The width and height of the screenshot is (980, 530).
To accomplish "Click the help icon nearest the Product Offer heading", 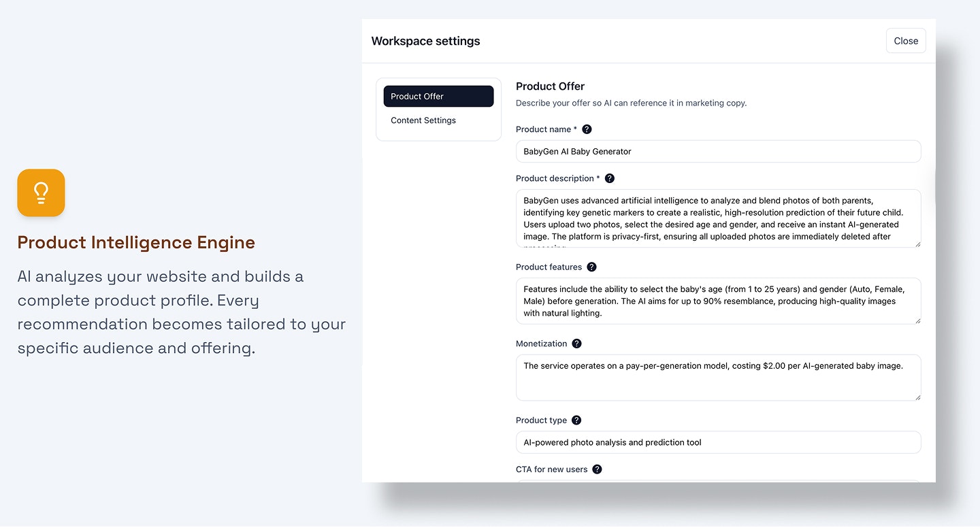I will pos(587,129).
